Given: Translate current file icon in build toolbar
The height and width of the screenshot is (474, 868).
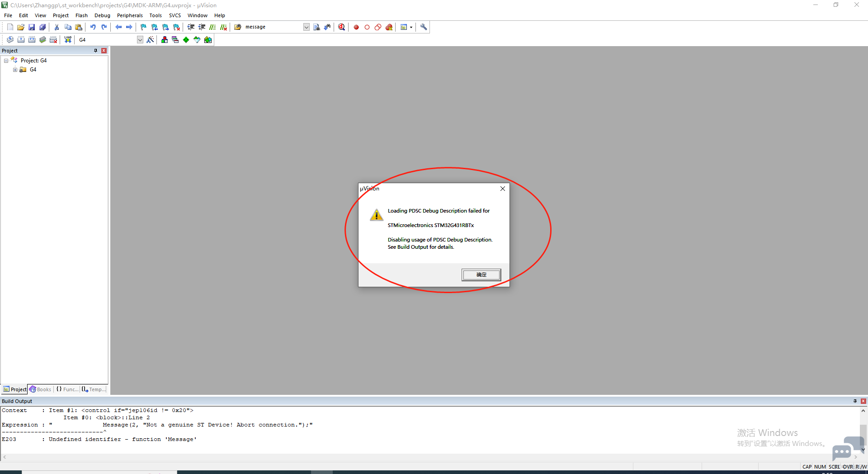Looking at the screenshot, I should (10, 40).
